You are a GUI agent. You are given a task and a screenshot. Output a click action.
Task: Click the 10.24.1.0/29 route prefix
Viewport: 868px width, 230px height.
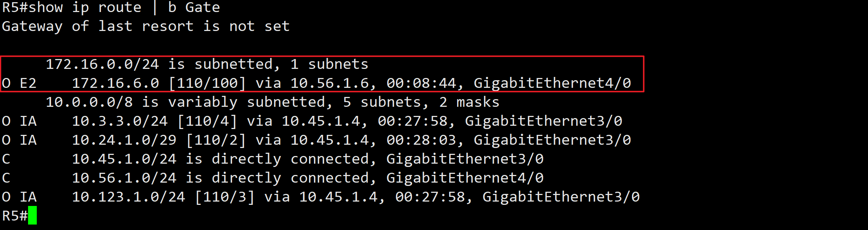pyautogui.click(x=124, y=140)
